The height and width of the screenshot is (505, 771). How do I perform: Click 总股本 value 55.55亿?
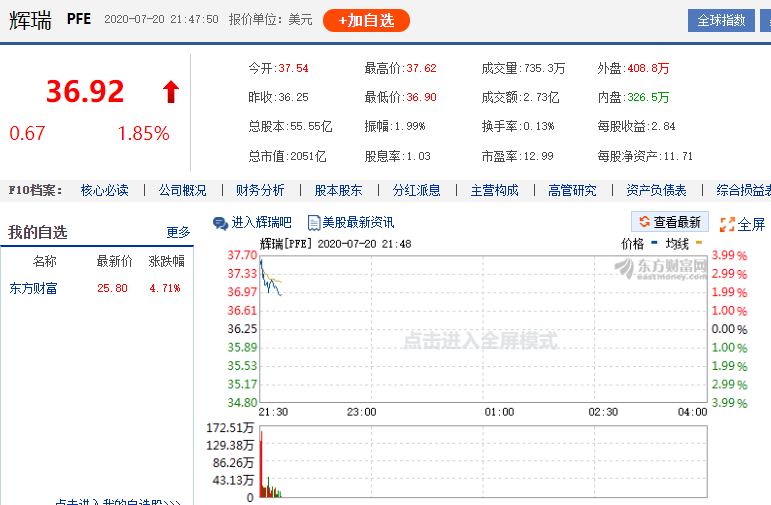pyautogui.click(x=311, y=126)
